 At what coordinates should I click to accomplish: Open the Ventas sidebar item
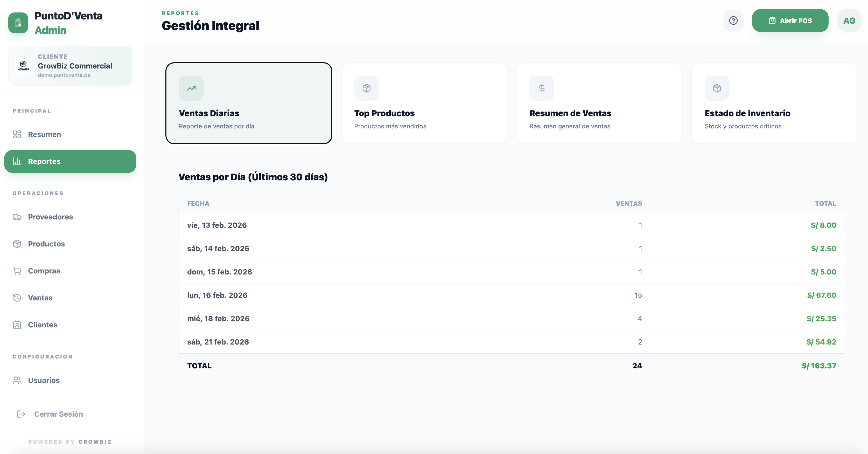[x=70, y=298]
